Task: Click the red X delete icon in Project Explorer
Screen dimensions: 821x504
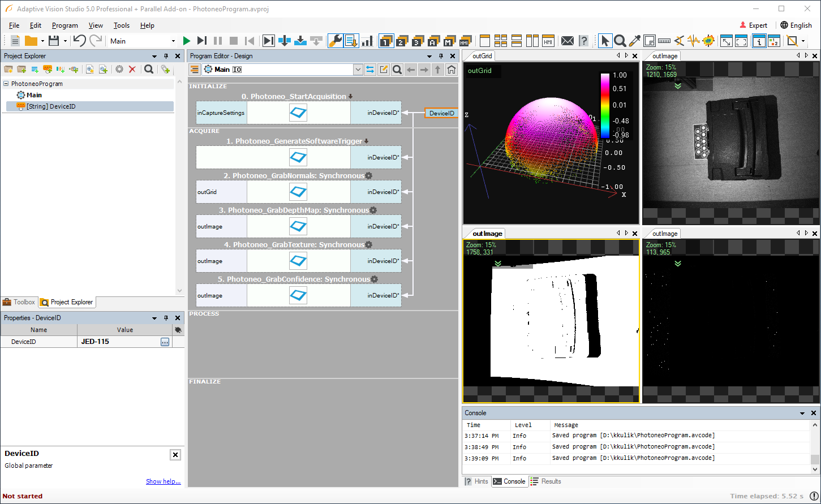Action: (x=132, y=69)
